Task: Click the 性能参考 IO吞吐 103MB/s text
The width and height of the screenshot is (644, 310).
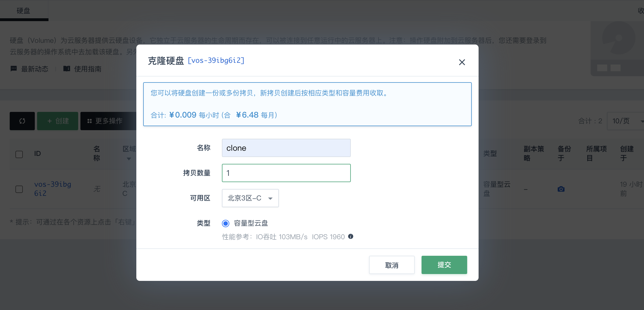Action: coord(265,237)
